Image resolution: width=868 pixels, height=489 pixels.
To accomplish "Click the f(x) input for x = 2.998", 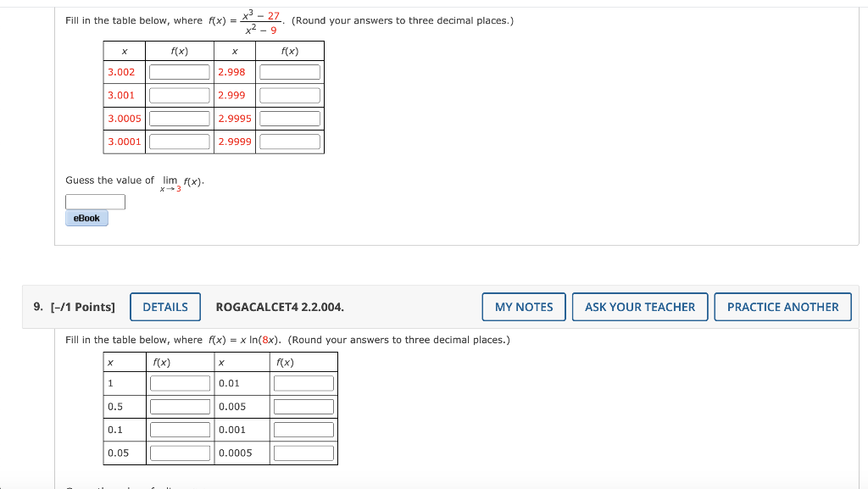I will point(290,72).
